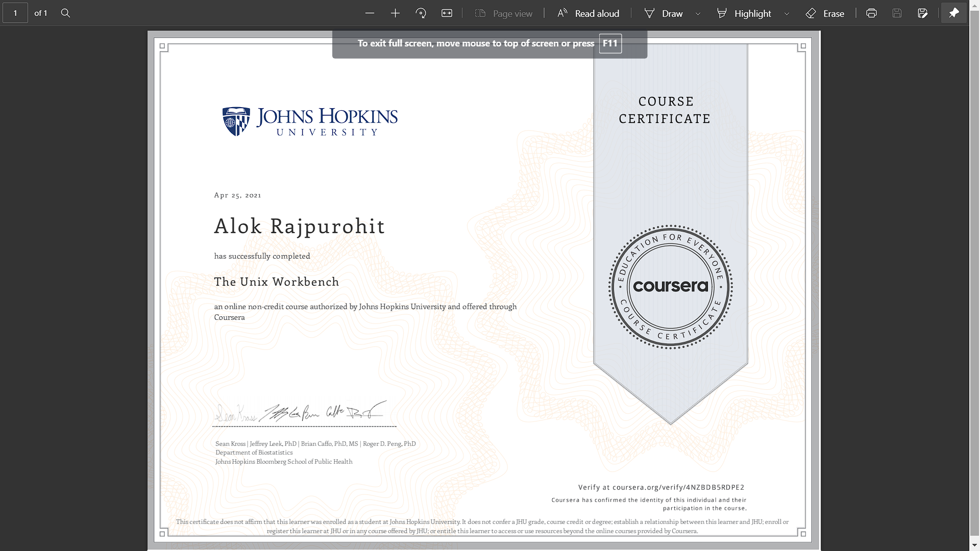Click 'COURSE CERTIFICATE' ribbon heading
The height and width of the screenshot is (551, 980).
coord(665,110)
